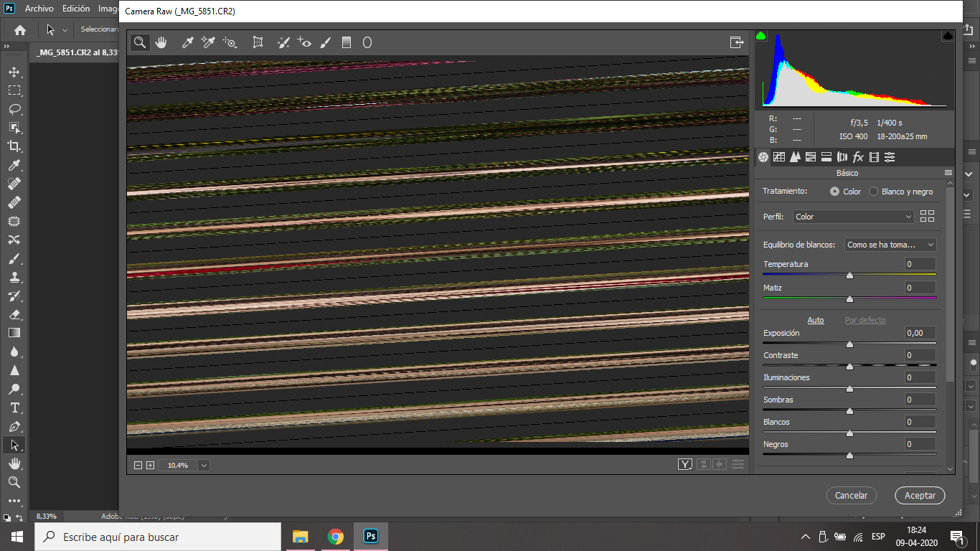Screen dimensions: 980x551
Task: Open the Perfil dropdown
Action: click(854, 217)
